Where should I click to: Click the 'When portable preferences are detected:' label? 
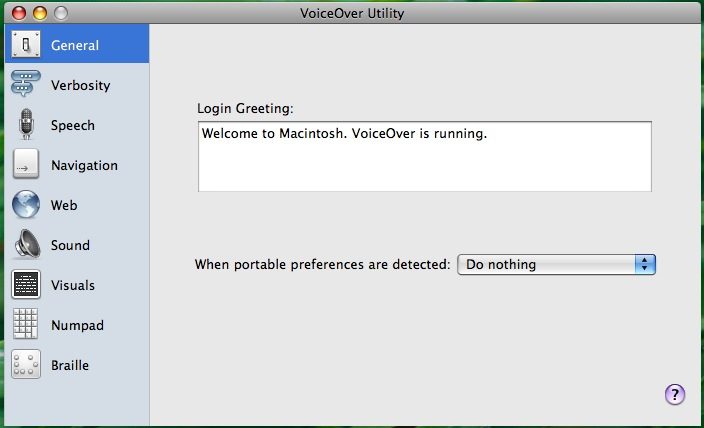322,265
